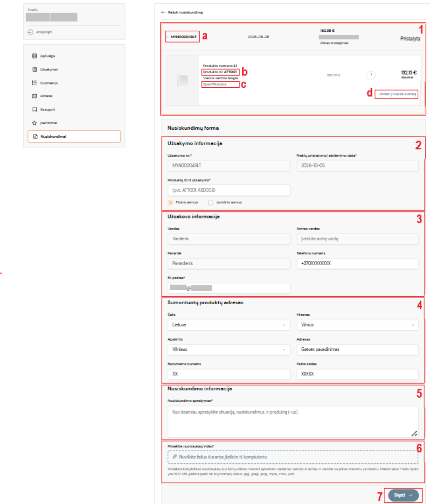
Task: Expand the Specifikacijos section of the product
Action: click(x=217, y=84)
